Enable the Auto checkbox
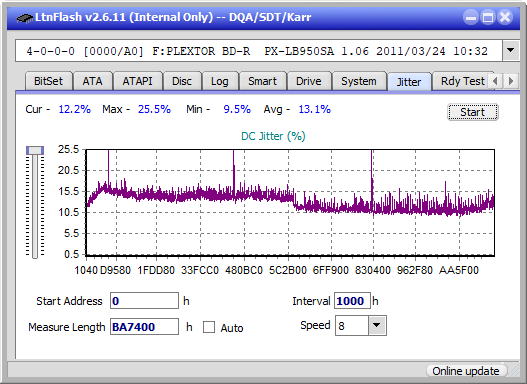Image resolution: width=527 pixels, height=384 pixels. pos(209,327)
